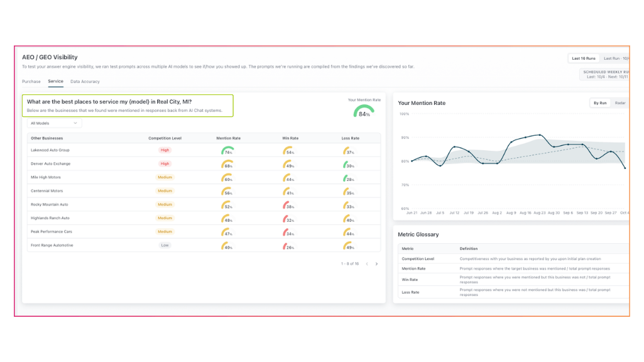Click Highlands Ranch Auto 32% win gauge
Image resolution: width=644 pixels, height=362 pixels.
[x=288, y=218]
